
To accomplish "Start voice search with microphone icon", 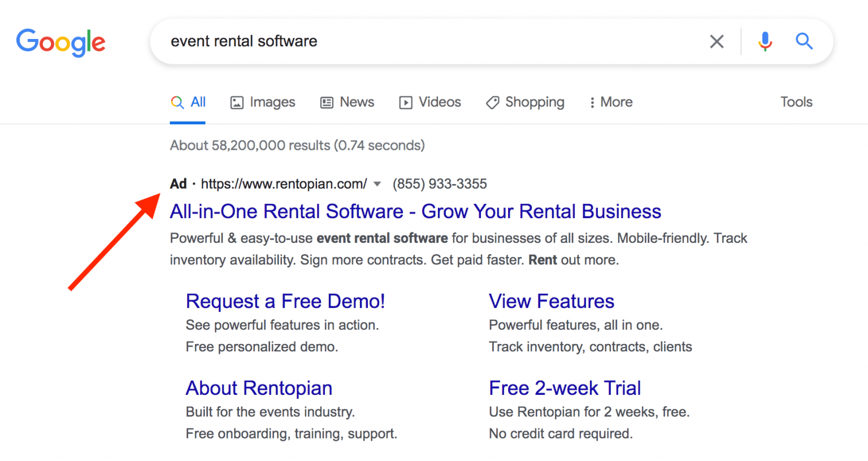I will (765, 41).
